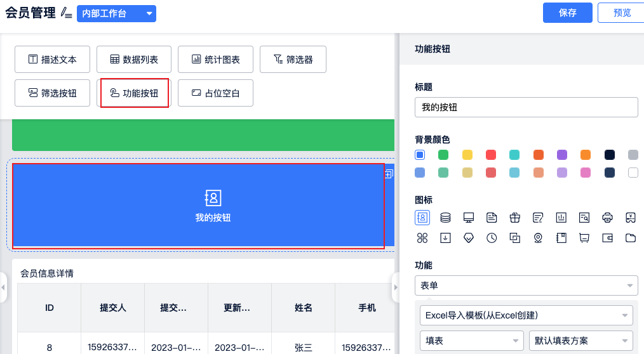Select the clock icon
Screen dimensions: 644x354
[492, 238]
